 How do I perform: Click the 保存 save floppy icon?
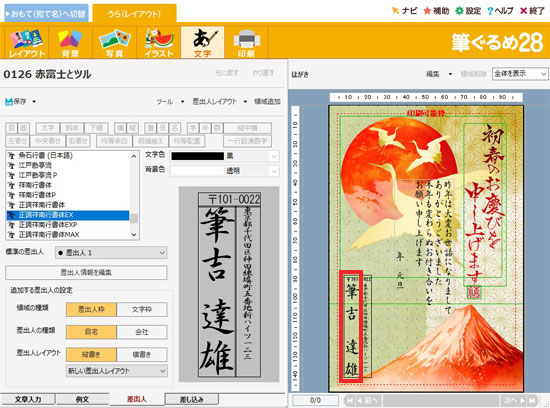click(x=16, y=102)
